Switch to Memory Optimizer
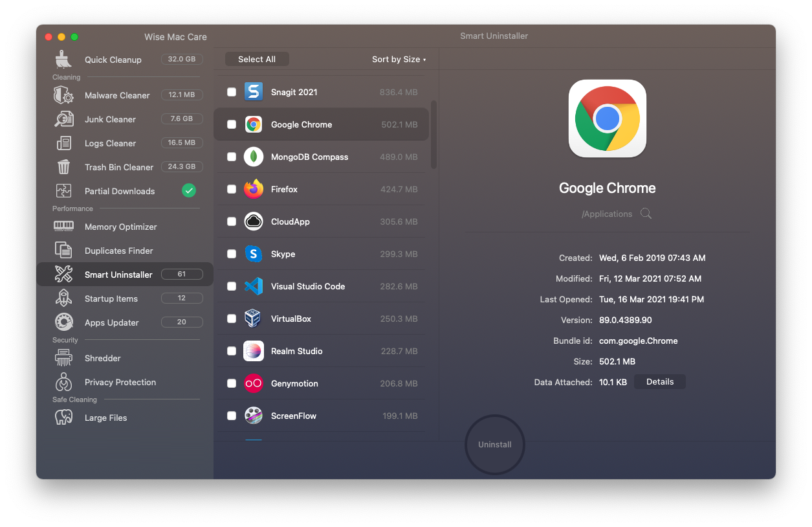Image resolution: width=812 pixels, height=527 pixels. (x=125, y=227)
